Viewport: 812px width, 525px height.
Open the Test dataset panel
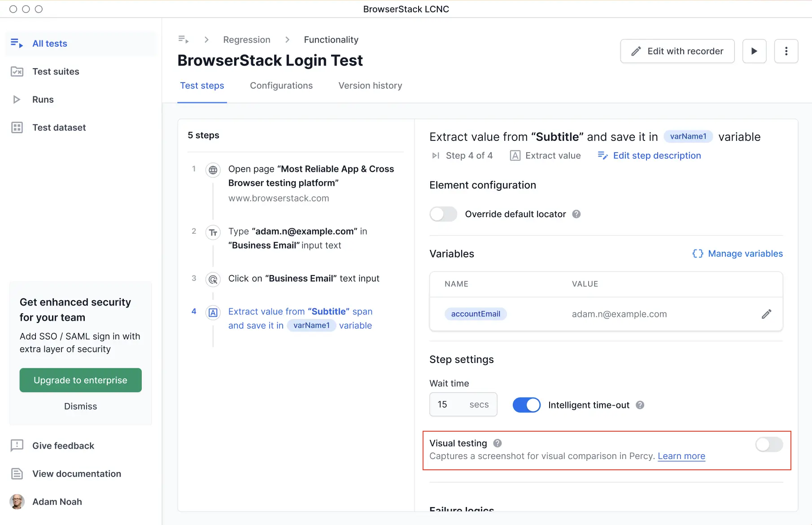(59, 127)
